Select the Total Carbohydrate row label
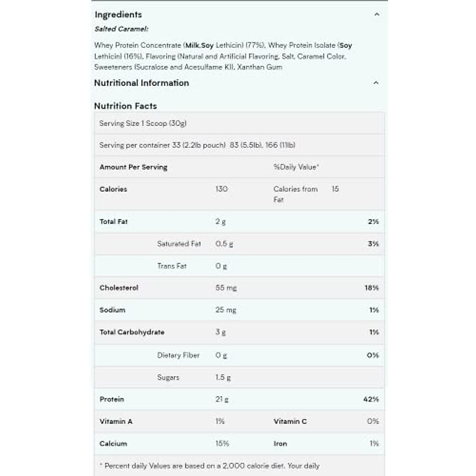Image resolution: width=476 pixels, height=476 pixels. (x=132, y=332)
